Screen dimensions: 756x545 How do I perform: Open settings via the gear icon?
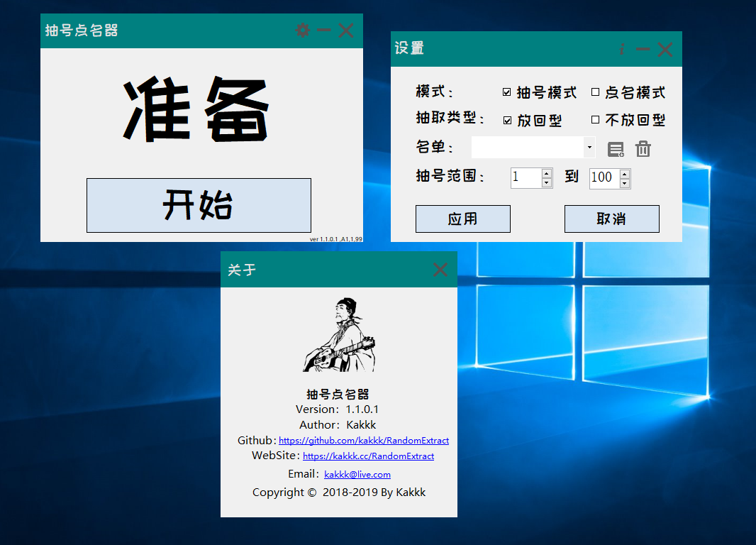pos(302,31)
